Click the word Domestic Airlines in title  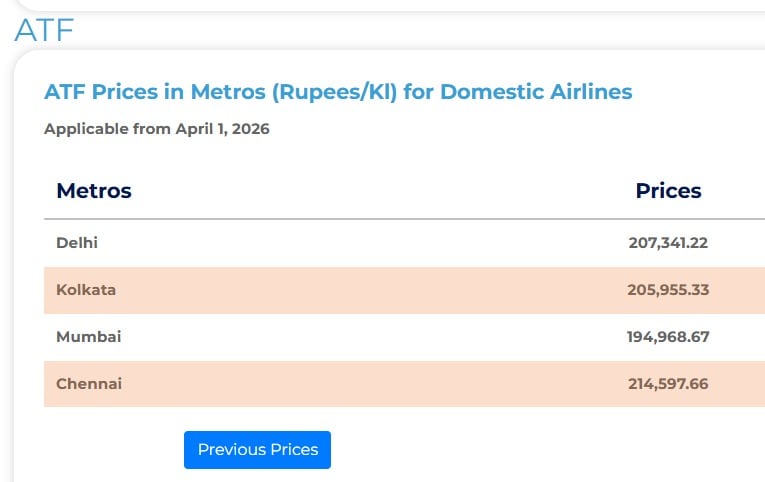tap(536, 92)
